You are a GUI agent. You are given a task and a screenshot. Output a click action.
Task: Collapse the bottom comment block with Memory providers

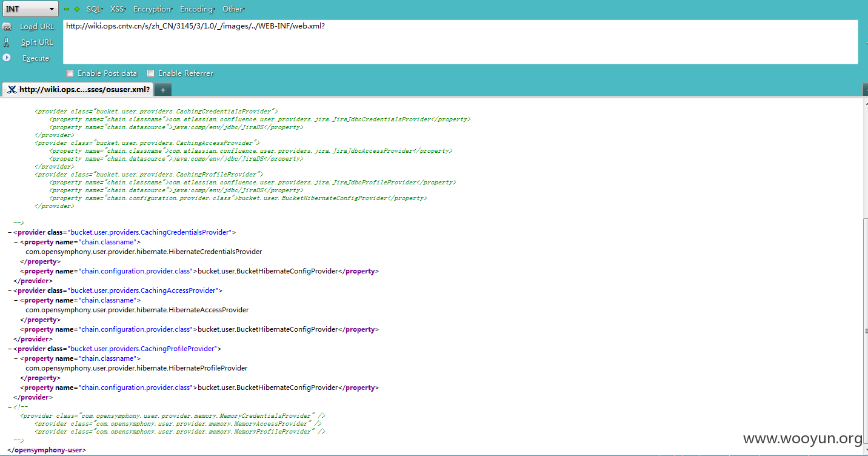(10, 407)
